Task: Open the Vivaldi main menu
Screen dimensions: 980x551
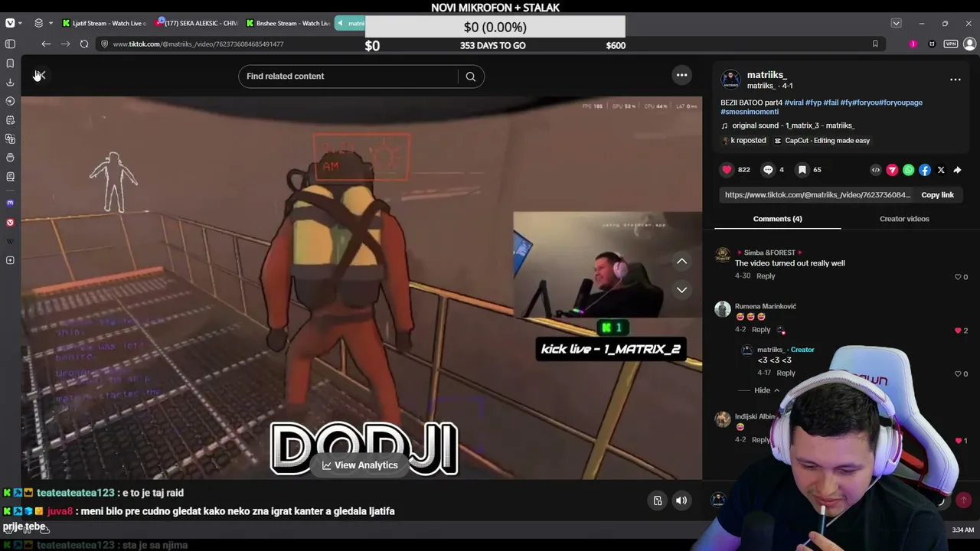Action: pyautogui.click(x=14, y=24)
